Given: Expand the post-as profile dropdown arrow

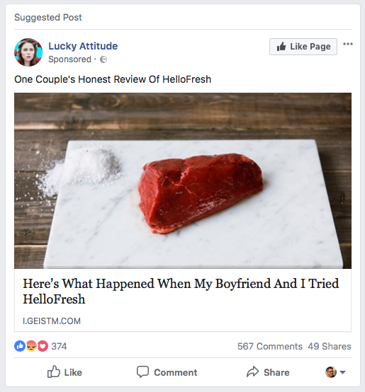Looking at the screenshot, I should tap(343, 372).
